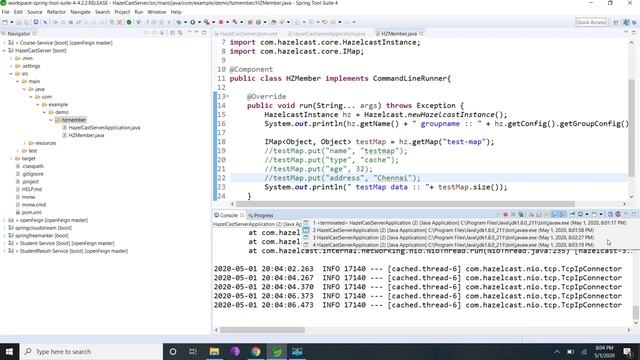Click Windows 'Type here to search' box
640x360 pixels.
click(91, 351)
